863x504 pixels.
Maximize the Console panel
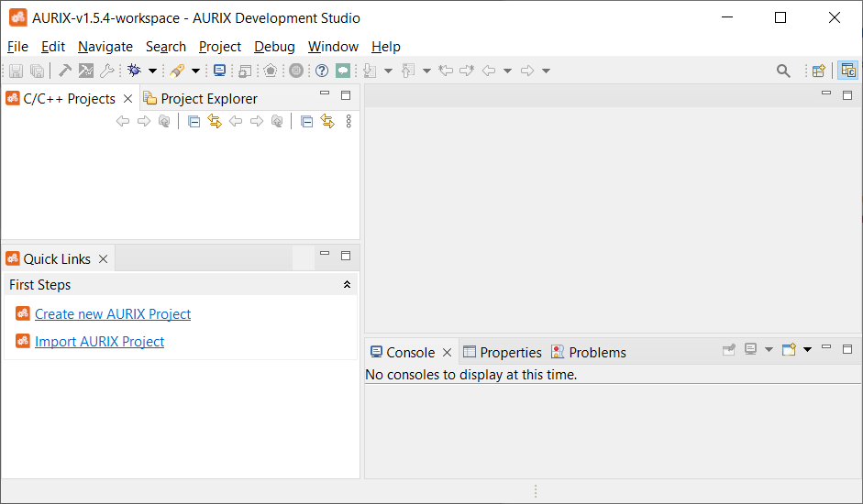[847, 349]
